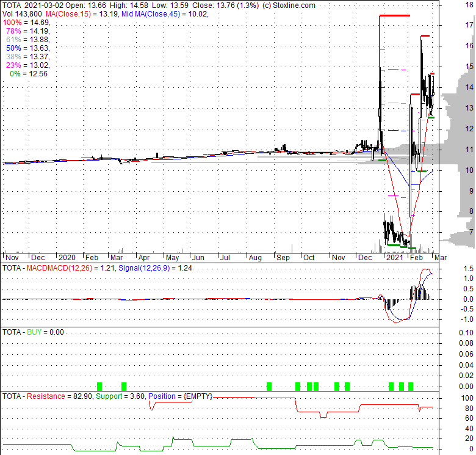
Task: Click 'Resistance = 82.90' label
Action: pyautogui.click(x=60, y=396)
